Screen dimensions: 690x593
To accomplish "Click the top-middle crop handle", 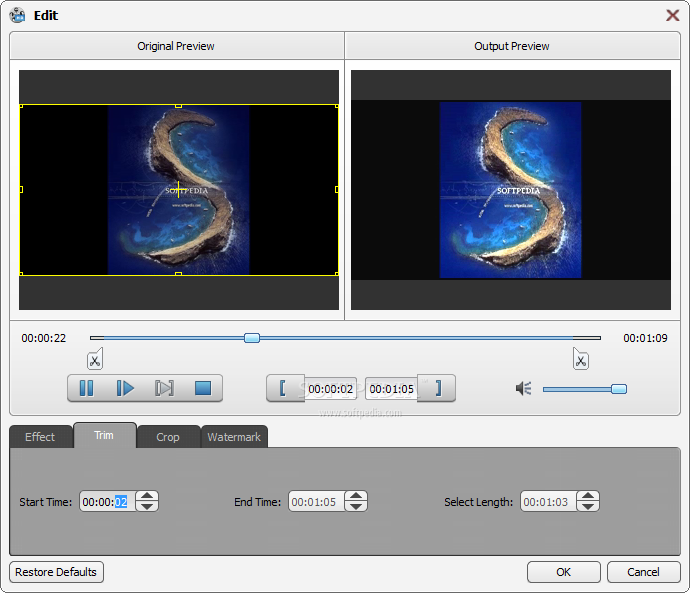I will [x=178, y=106].
